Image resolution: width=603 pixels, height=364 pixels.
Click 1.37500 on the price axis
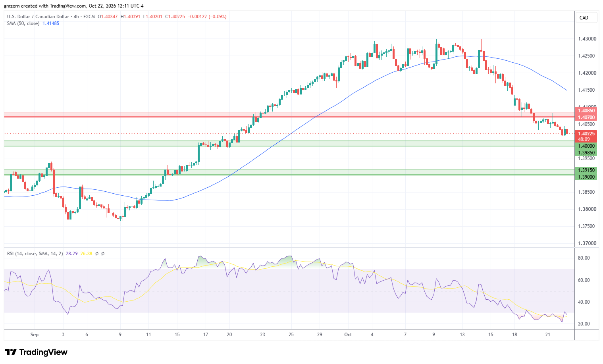586,226
